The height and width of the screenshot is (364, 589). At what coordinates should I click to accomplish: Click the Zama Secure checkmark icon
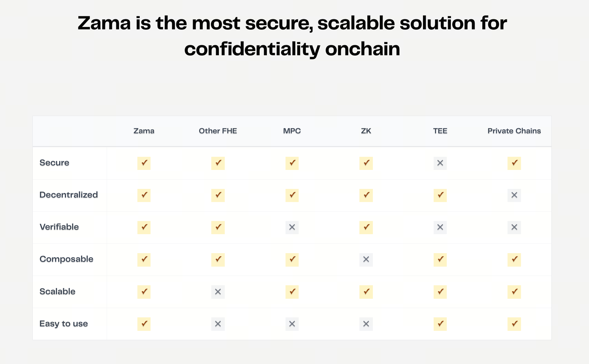point(144,163)
